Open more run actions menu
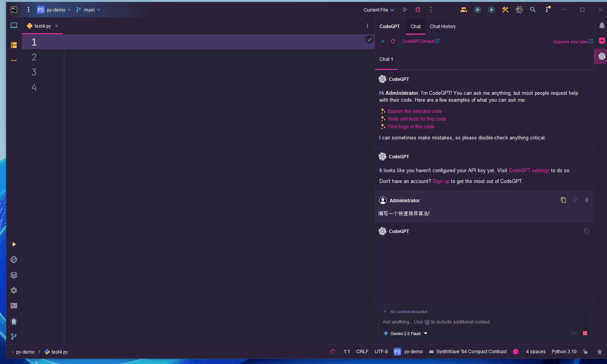Image resolution: width=607 pixels, height=364 pixels. tap(431, 10)
